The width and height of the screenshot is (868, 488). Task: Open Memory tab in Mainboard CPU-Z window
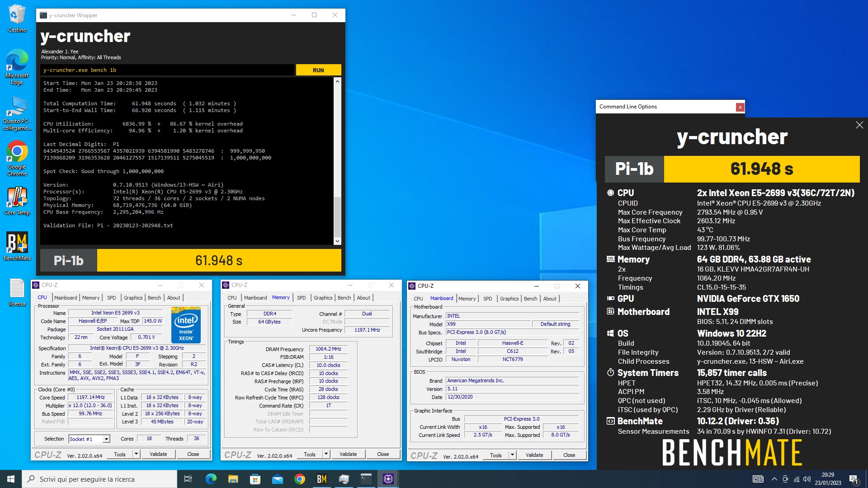click(467, 299)
